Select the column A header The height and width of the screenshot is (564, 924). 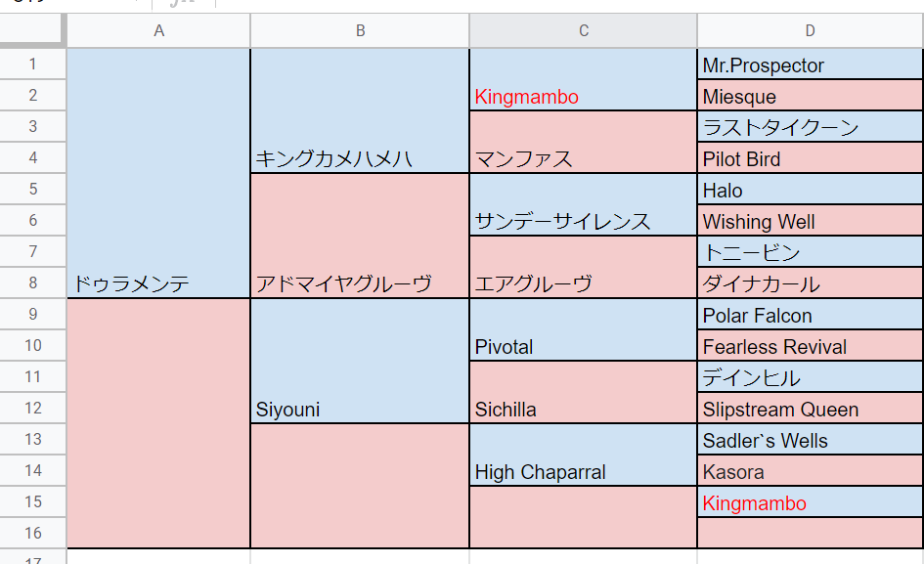[158, 31]
